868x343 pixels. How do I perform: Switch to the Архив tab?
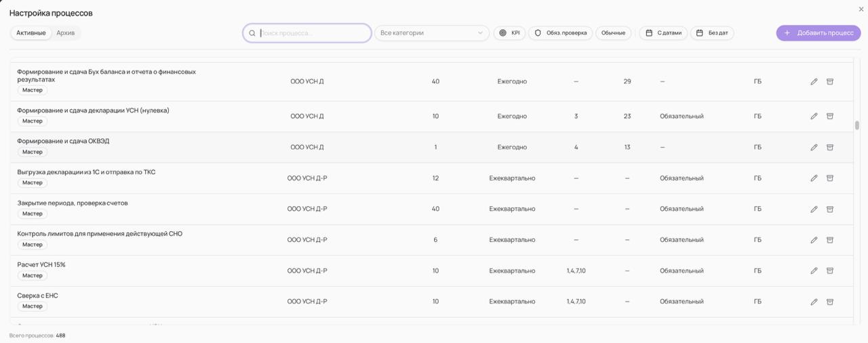pos(66,33)
